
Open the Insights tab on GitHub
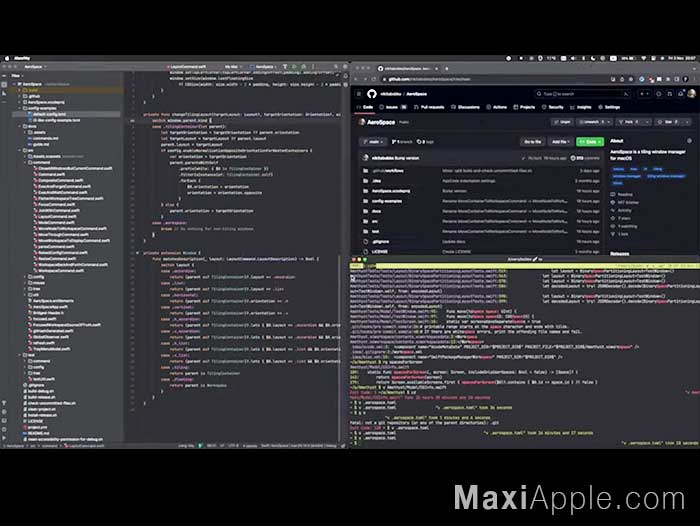pos(581,107)
